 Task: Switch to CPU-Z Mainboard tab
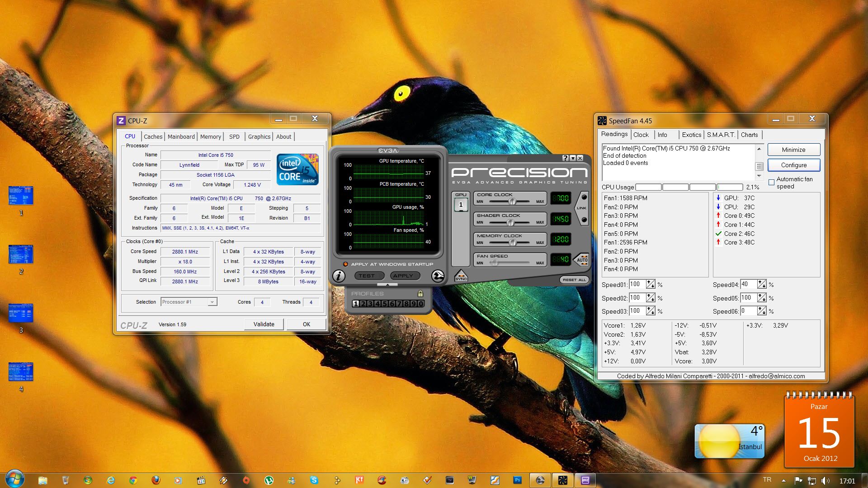coord(181,136)
